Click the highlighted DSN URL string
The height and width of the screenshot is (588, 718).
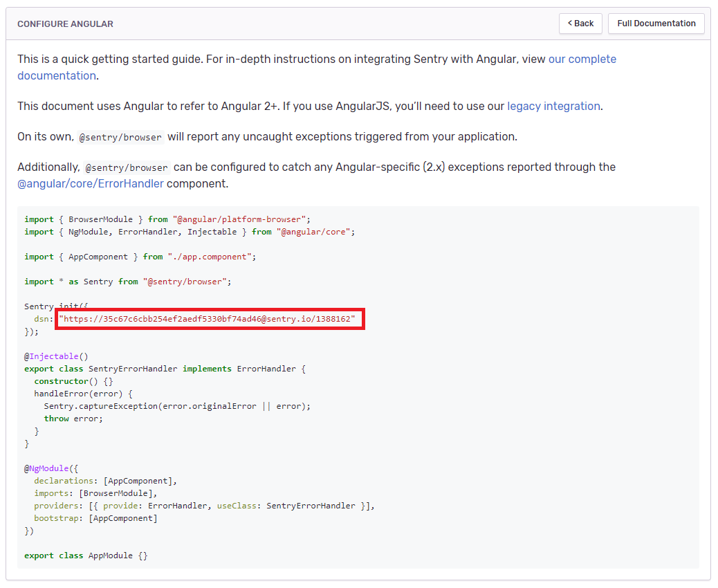tap(207, 319)
